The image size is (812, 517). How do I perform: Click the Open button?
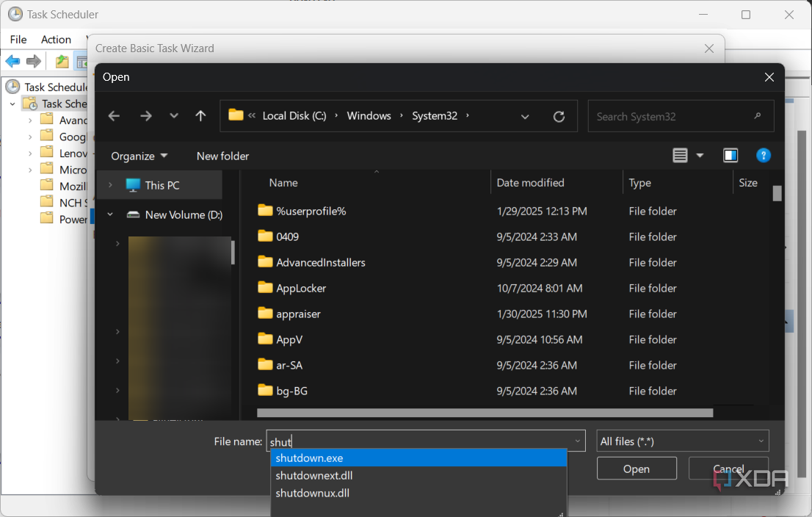click(x=636, y=468)
